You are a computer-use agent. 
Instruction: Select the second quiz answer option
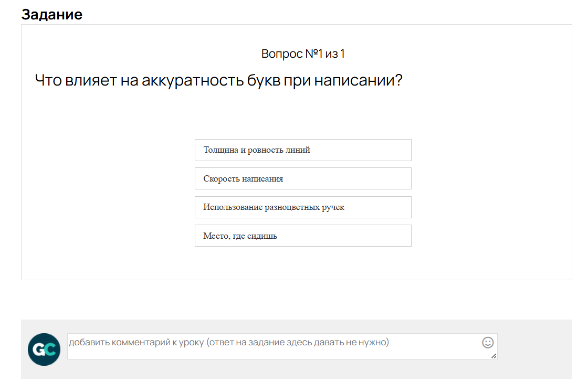tap(303, 178)
